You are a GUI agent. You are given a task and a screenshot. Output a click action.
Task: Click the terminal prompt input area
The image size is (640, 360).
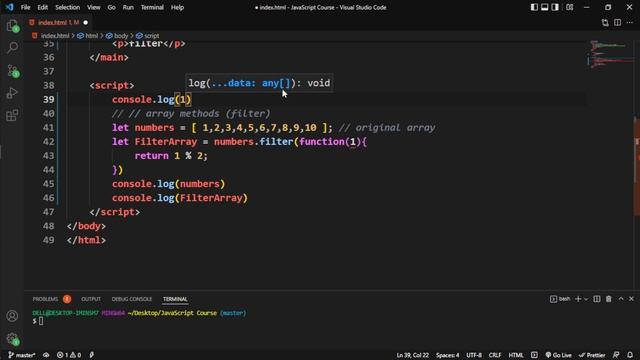(41, 321)
